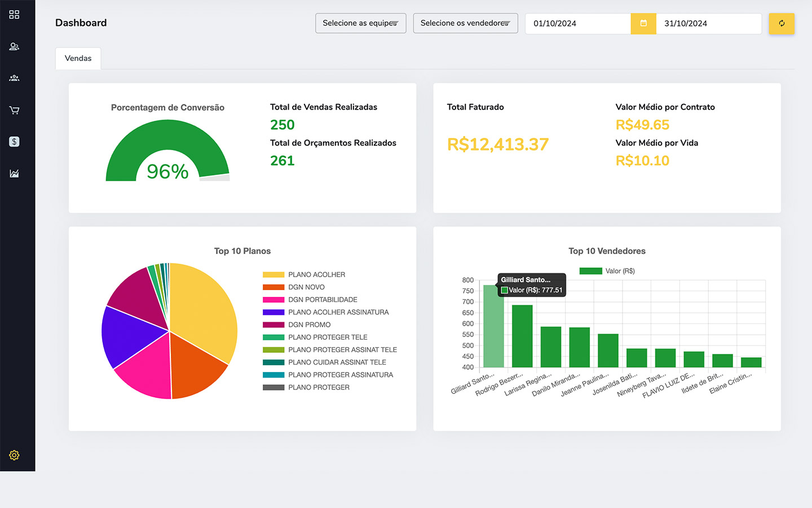Screen dimensions: 812x508
Task: Click the yellow calendar icon between dates
Action: coord(643,24)
